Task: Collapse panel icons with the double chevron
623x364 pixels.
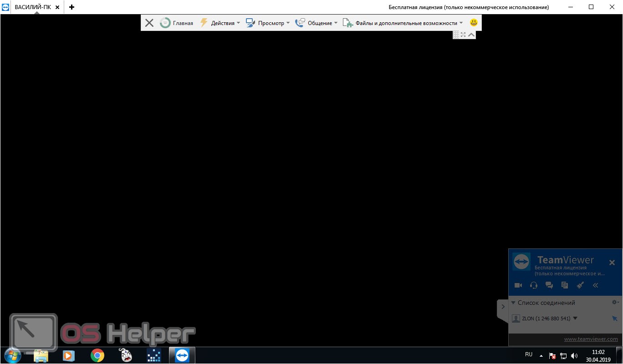Action: 595,285
